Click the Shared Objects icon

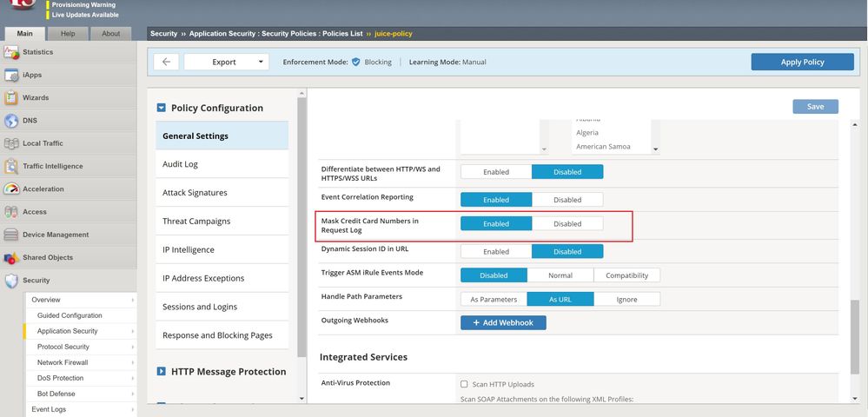click(x=11, y=257)
